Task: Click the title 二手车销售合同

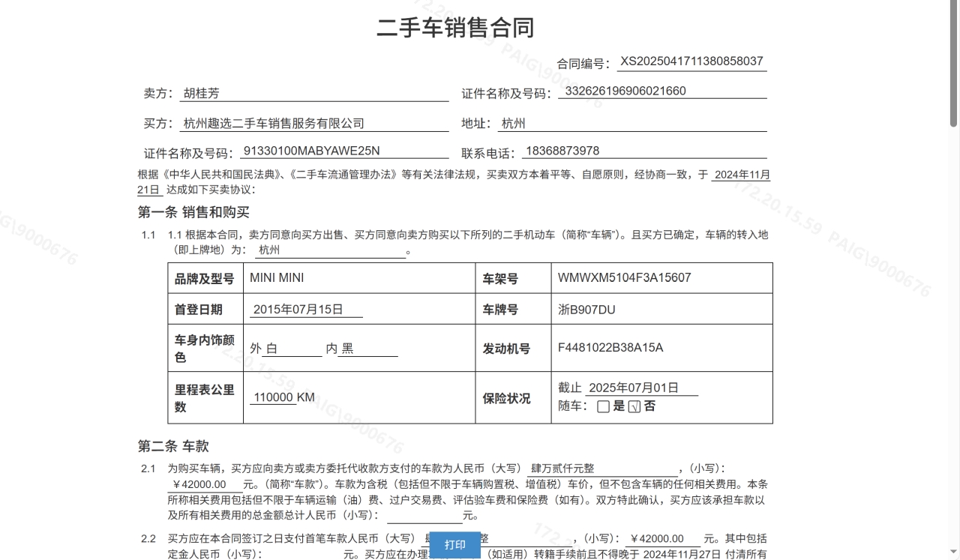Action: coord(455,28)
